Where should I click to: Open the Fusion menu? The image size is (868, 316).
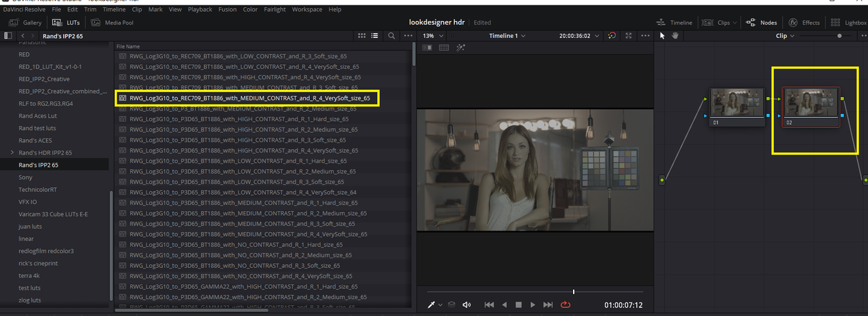226,9
